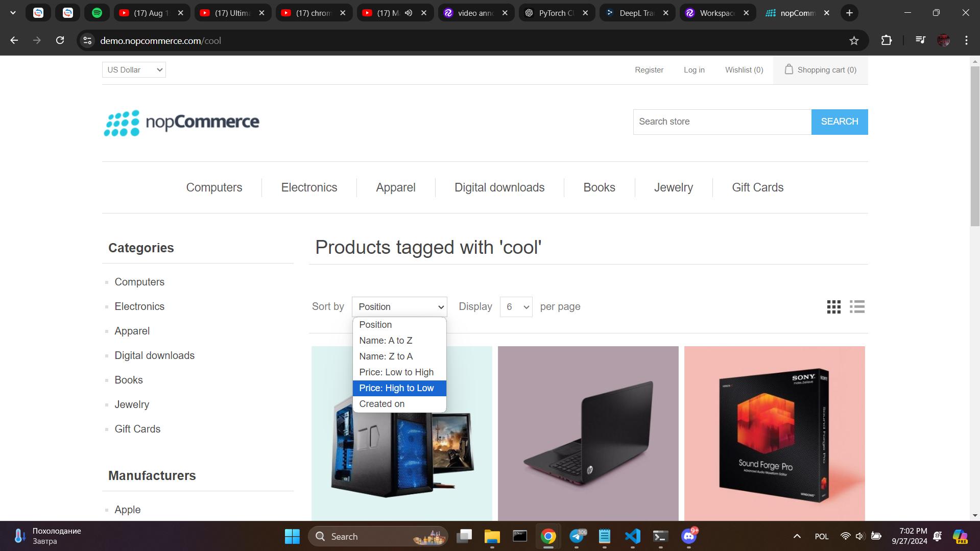Open a new browser tab

pyautogui.click(x=849, y=13)
